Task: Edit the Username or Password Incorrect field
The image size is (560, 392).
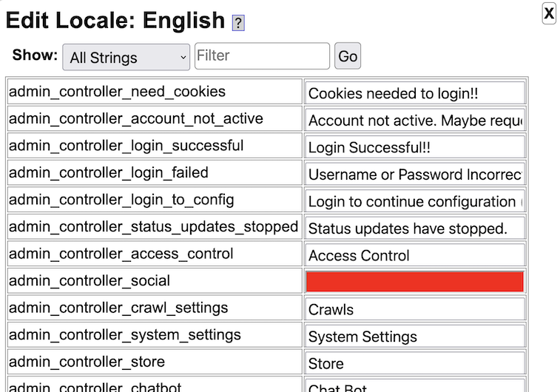Action: click(x=415, y=174)
